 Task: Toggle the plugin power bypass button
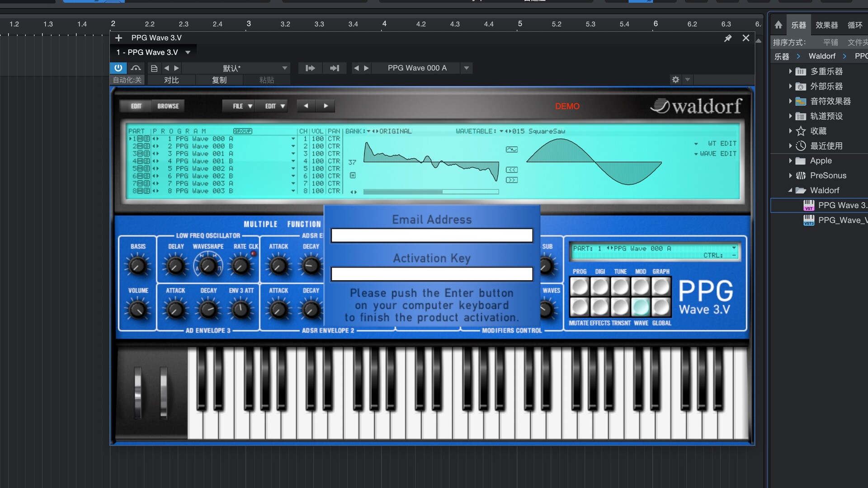click(118, 68)
